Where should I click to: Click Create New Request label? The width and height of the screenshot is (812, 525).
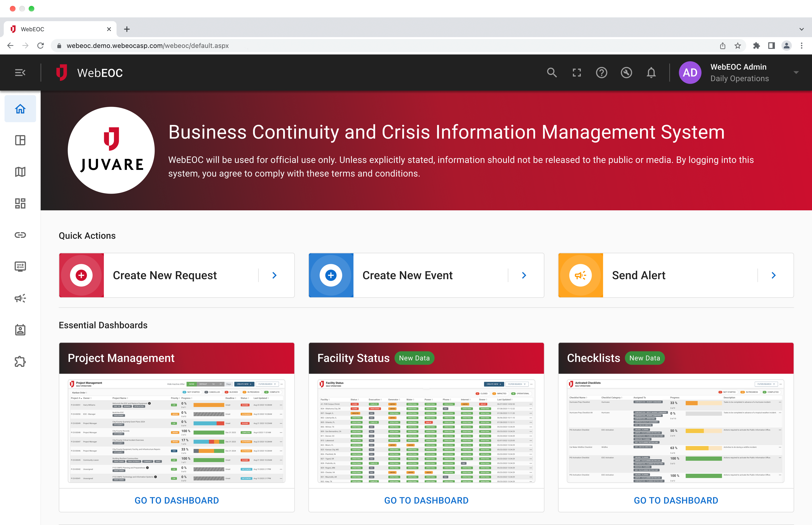[164, 275]
